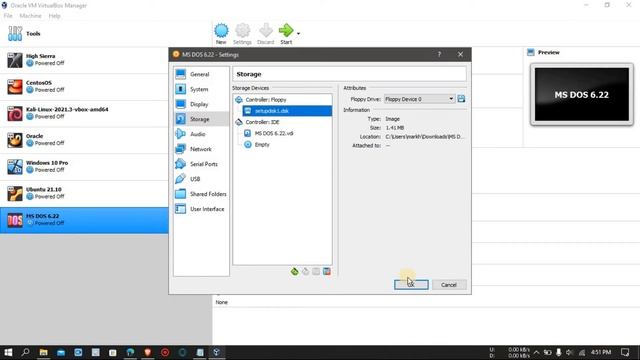The width and height of the screenshot is (640, 360).
Task: Select the Windows 10 Pro virtual machine
Action: coord(84,167)
